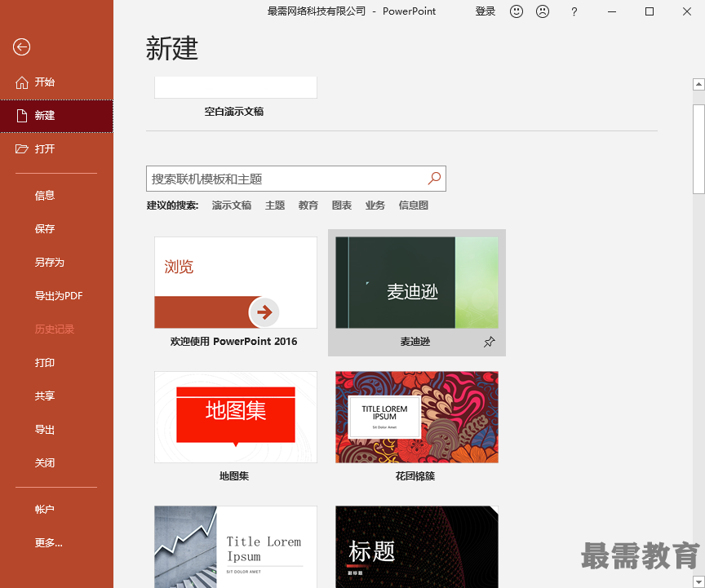The image size is (705, 588).
Task: Click the 登录 sign-in link
Action: [x=486, y=11]
